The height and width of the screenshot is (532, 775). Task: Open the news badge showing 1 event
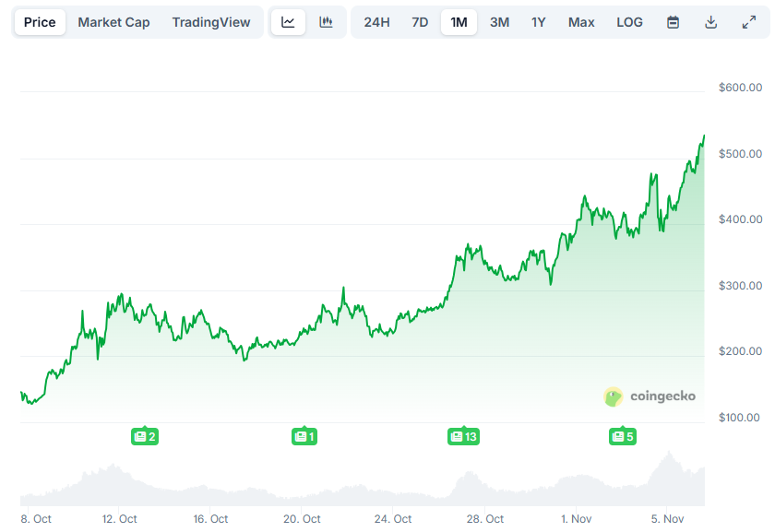304,436
